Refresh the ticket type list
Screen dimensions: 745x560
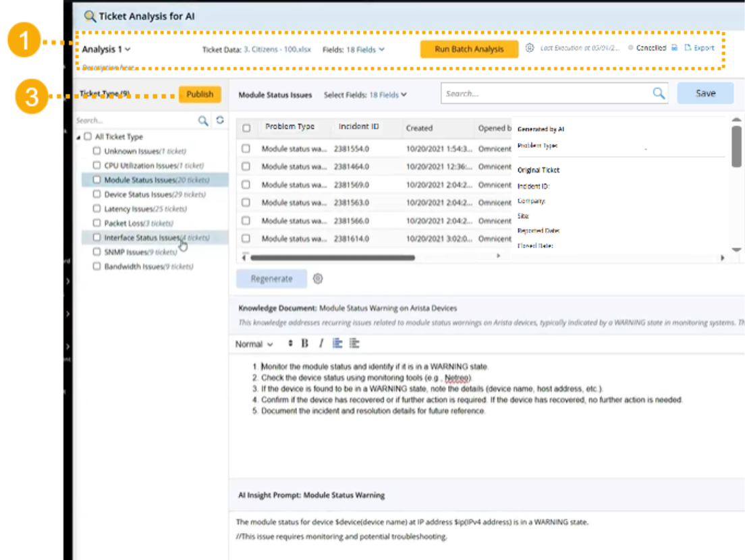tap(220, 120)
